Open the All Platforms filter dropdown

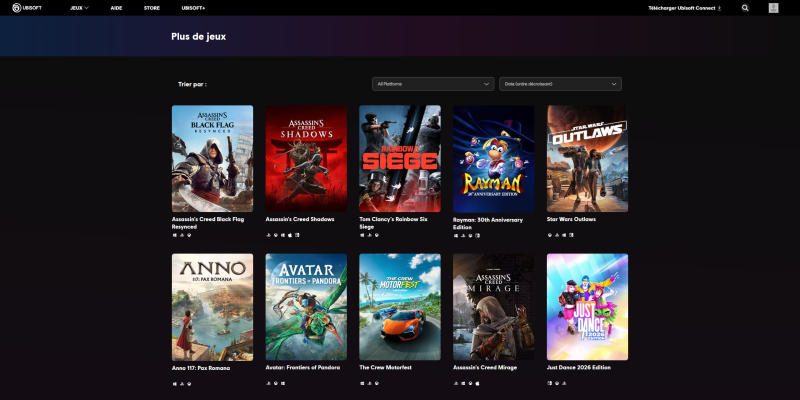click(x=433, y=84)
